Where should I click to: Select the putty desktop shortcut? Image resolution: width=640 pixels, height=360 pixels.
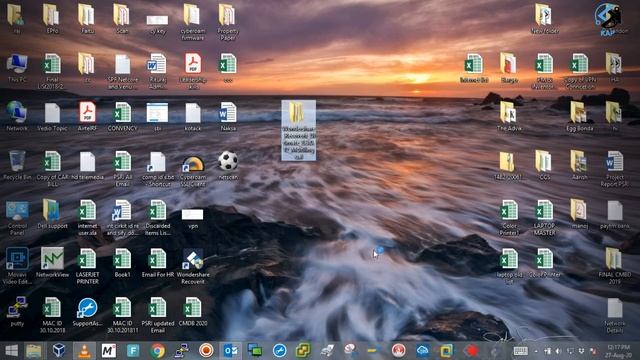17,313
